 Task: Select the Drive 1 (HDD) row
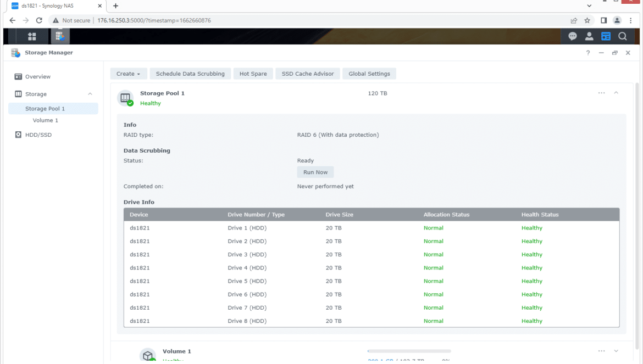pyautogui.click(x=372, y=228)
